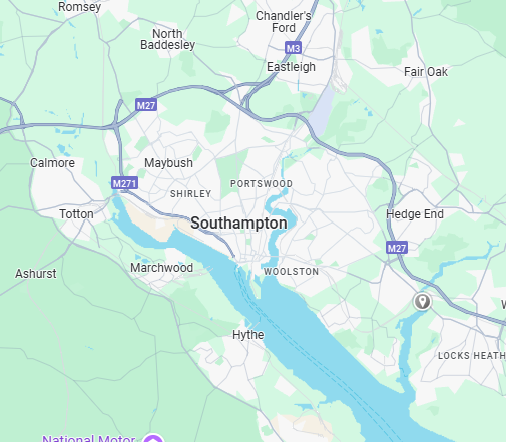506x442 pixels.
Task: Click the Chandler's Ford label
Action: coord(284,22)
